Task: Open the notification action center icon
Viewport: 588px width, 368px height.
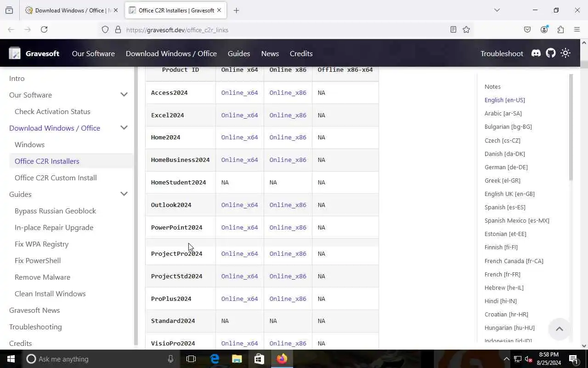Action: [573, 359]
